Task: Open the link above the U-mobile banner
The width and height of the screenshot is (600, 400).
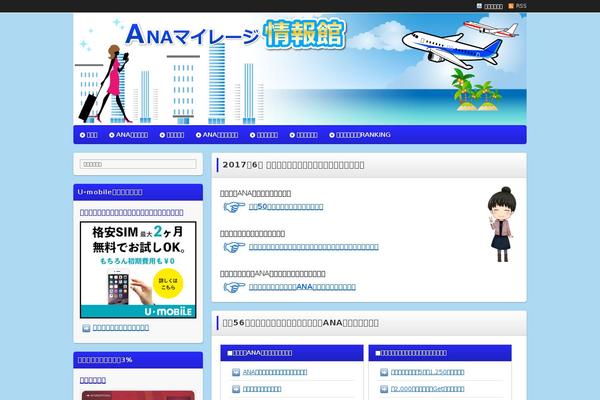Action: (132, 212)
